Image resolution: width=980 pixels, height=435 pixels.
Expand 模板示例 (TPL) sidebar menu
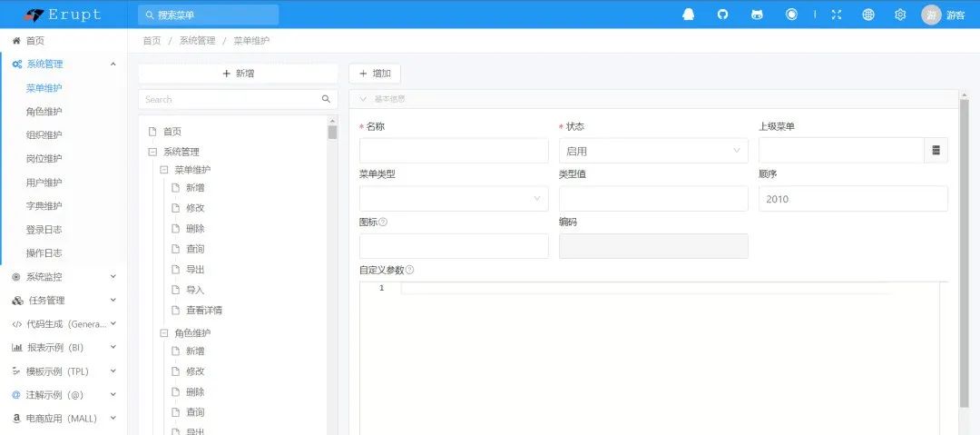(113, 371)
